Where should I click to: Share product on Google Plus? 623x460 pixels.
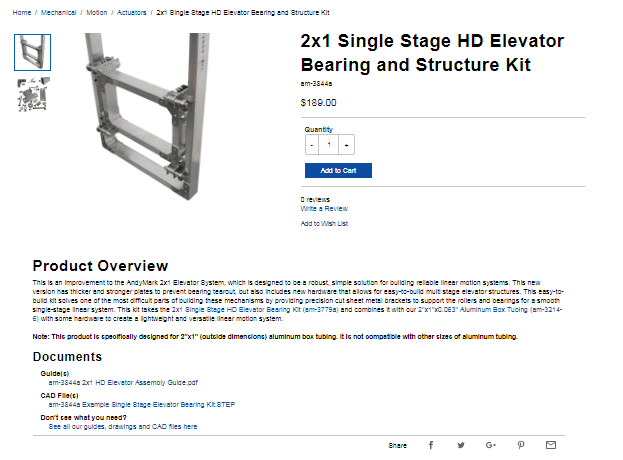(x=491, y=444)
